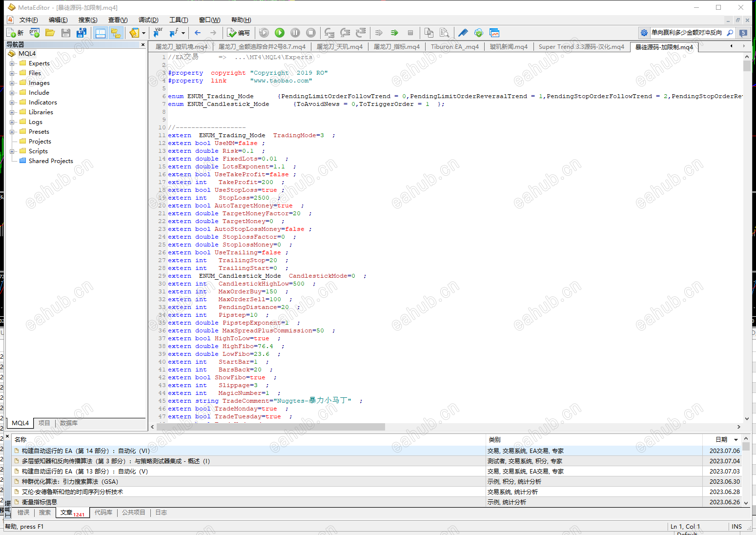Open the 工具(T) menu
This screenshot has width=756, height=535.
point(179,20)
